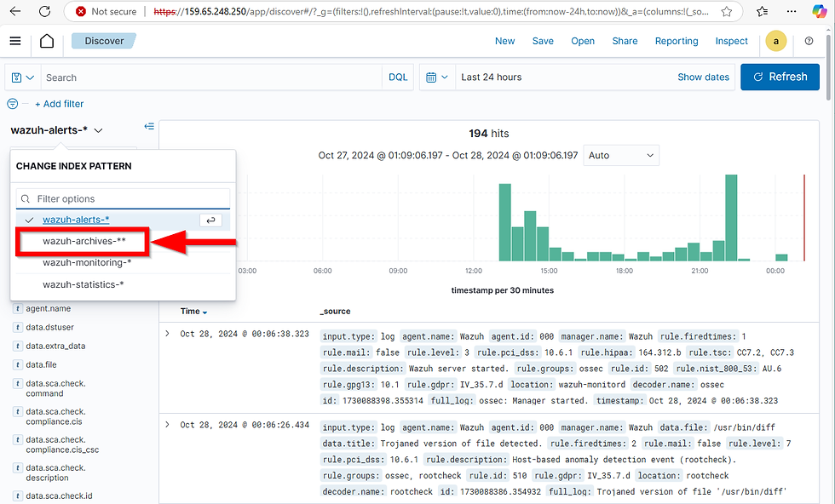Expand the 00:06:26.434 document row
The width and height of the screenshot is (835, 504).
[x=167, y=425]
